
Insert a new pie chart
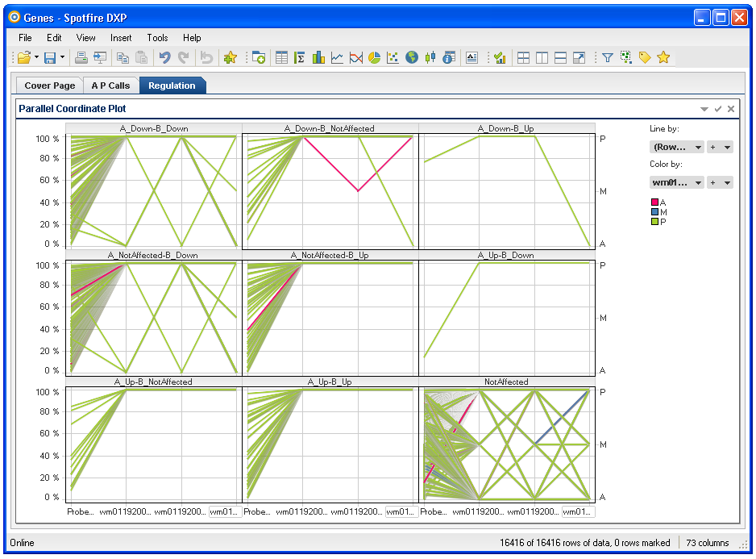click(374, 57)
